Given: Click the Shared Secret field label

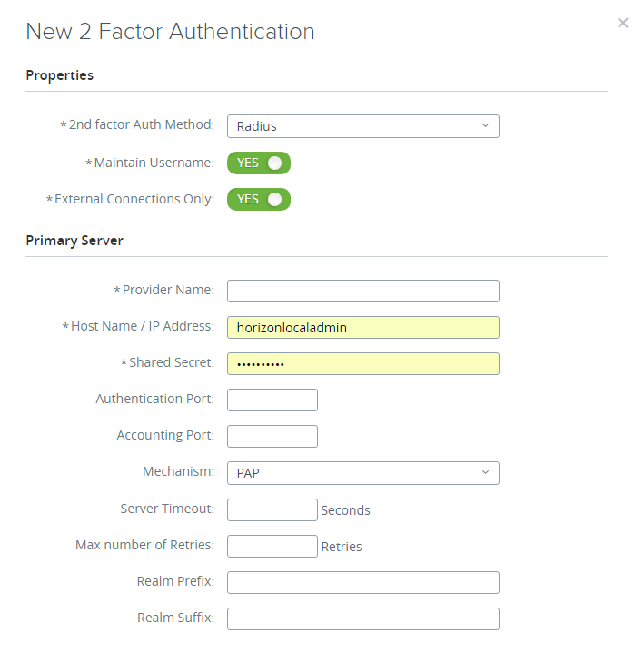Looking at the screenshot, I should [x=171, y=362].
